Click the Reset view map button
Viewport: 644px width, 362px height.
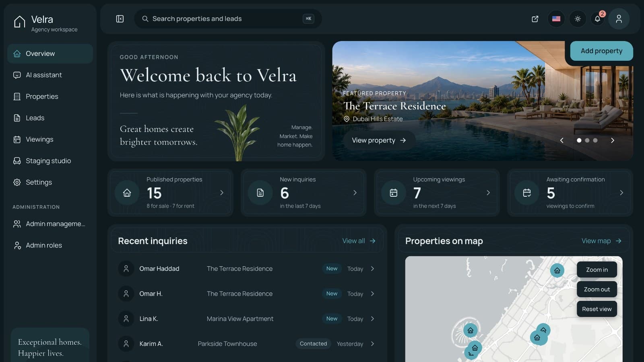[597, 309]
